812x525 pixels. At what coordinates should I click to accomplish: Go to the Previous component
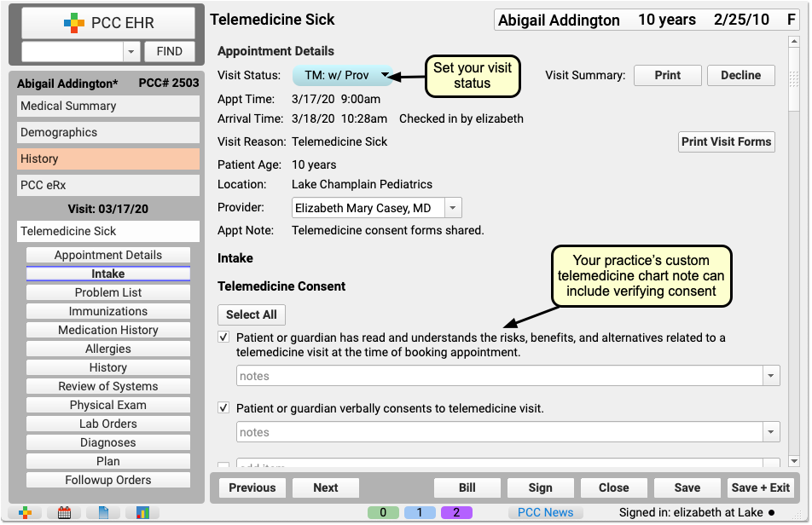(x=252, y=487)
